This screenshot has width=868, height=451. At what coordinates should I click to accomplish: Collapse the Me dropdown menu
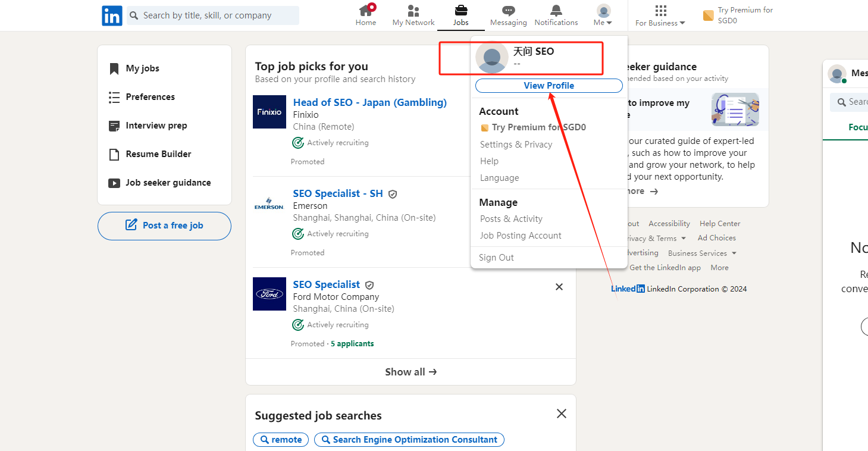[x=603, y=16]
